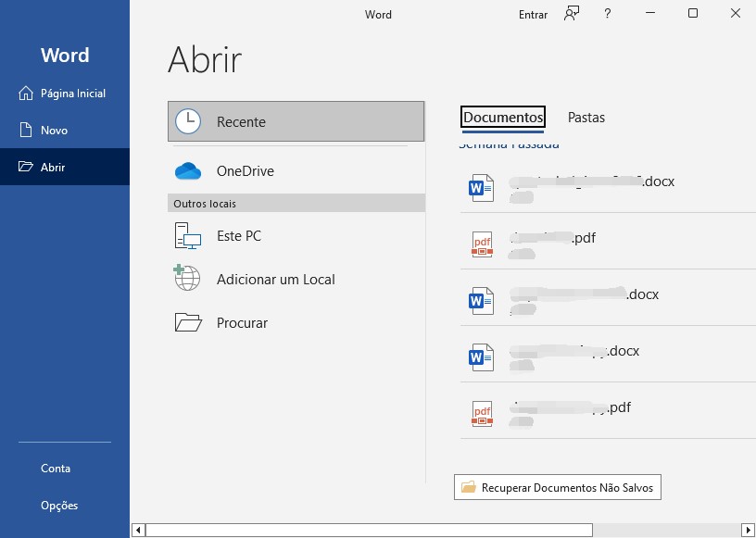The height and width of the screenshot is (538, 756).
Task: Click the PDF icon of the last file
Action: (x=482, y=413)
